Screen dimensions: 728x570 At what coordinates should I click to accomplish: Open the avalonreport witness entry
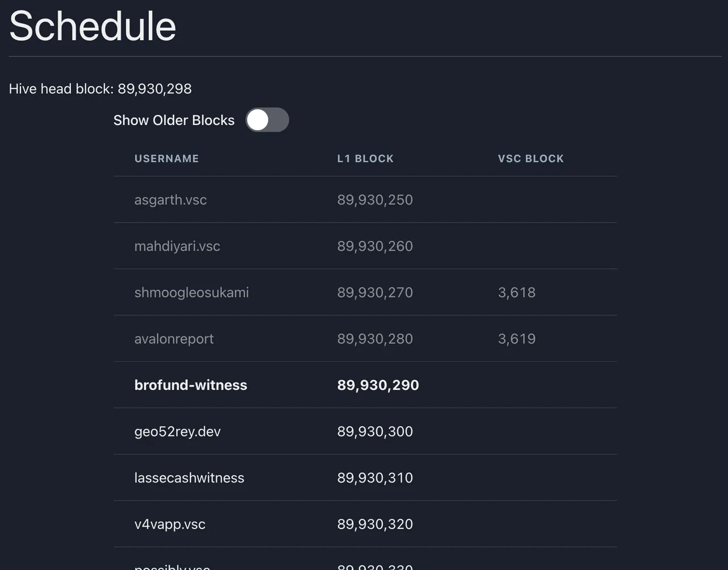coord(174,339)
